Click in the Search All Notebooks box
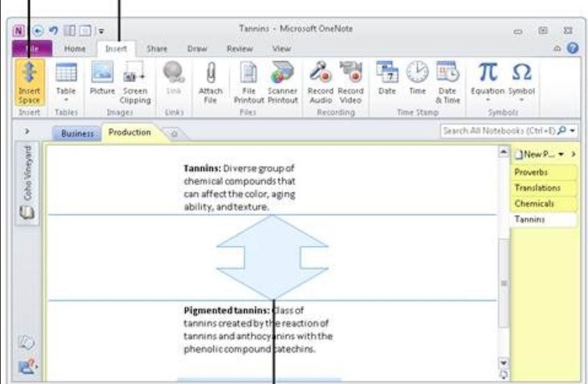588x384 pixels. pyautogui.click(x=499, y=131)
